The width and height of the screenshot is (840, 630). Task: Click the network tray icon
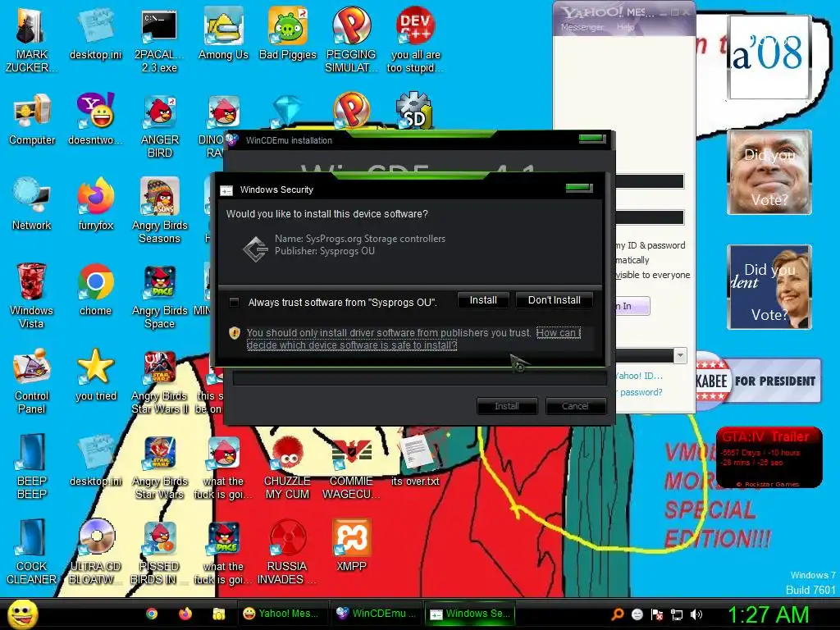pos(677,614)
